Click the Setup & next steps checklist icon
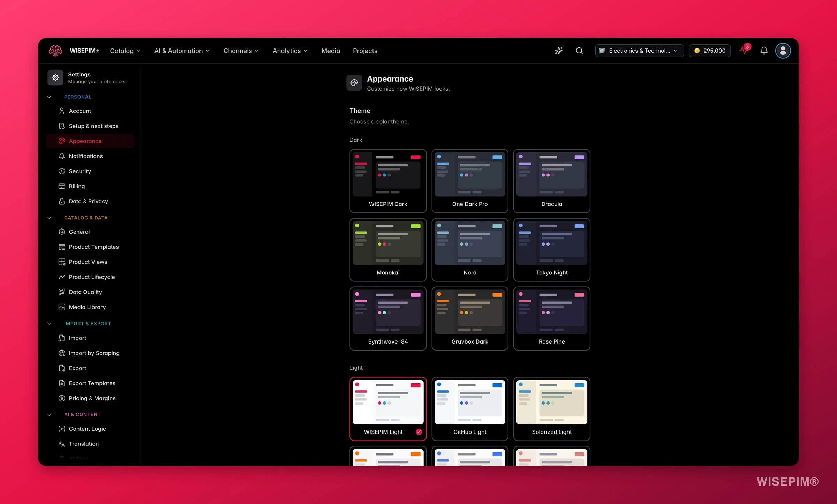837x504 pixels. pyautogui.click(x=62, y=126)
